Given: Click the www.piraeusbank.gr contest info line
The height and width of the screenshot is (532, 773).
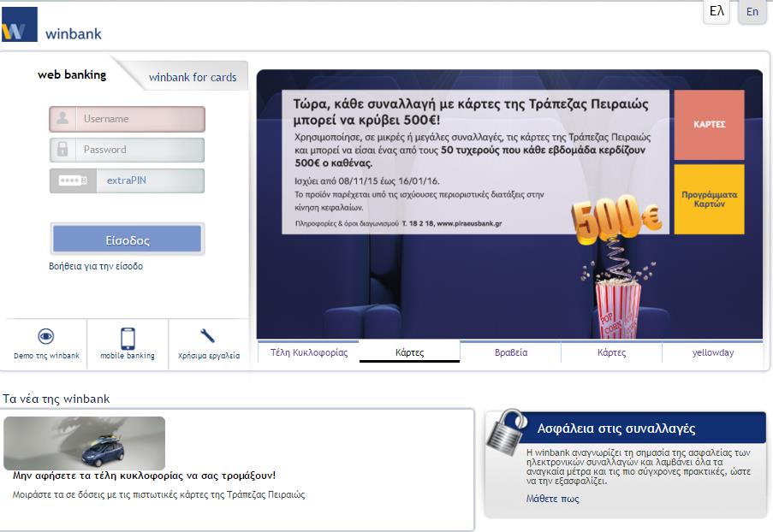Looking at the screenshot, I should [398, 223].
